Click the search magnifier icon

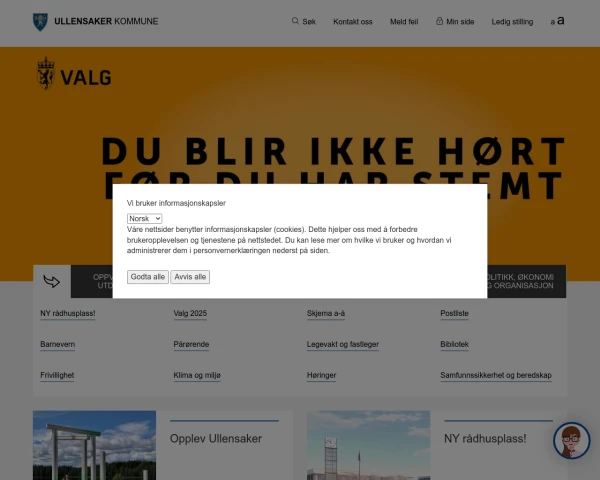[295, 21]
